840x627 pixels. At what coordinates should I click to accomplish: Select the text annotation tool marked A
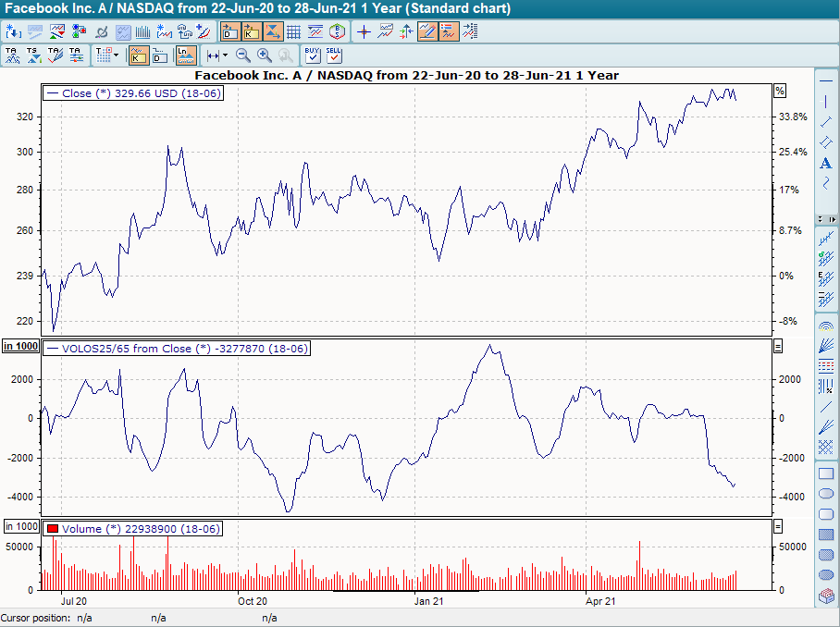click(827, 163)
